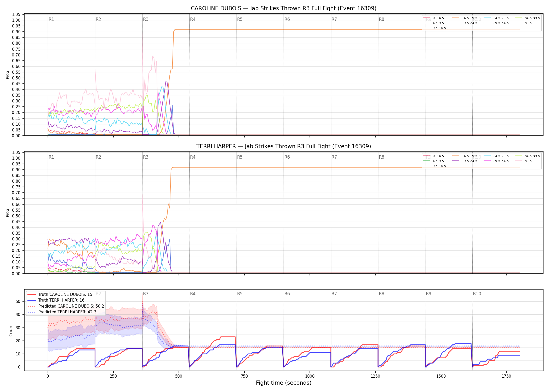Click the R4 round marker in top chart
Image resolution: width=549 pixels, height=392 pixels.
pos(193,19)
